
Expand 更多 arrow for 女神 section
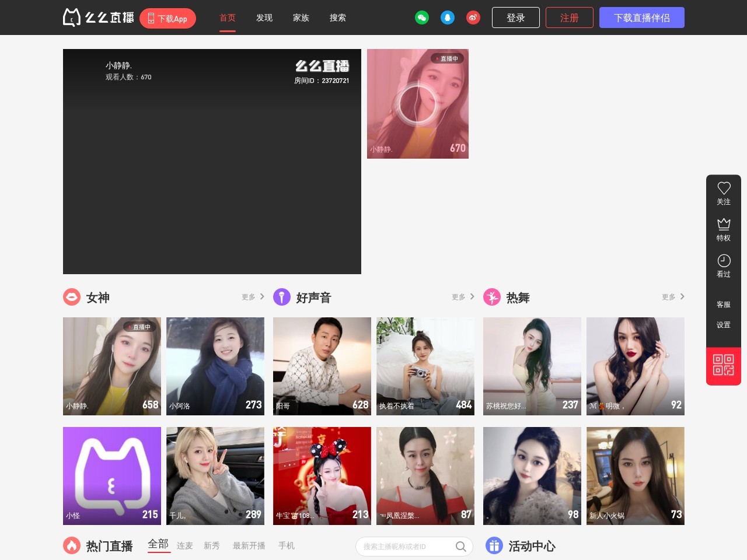[262, 296]
